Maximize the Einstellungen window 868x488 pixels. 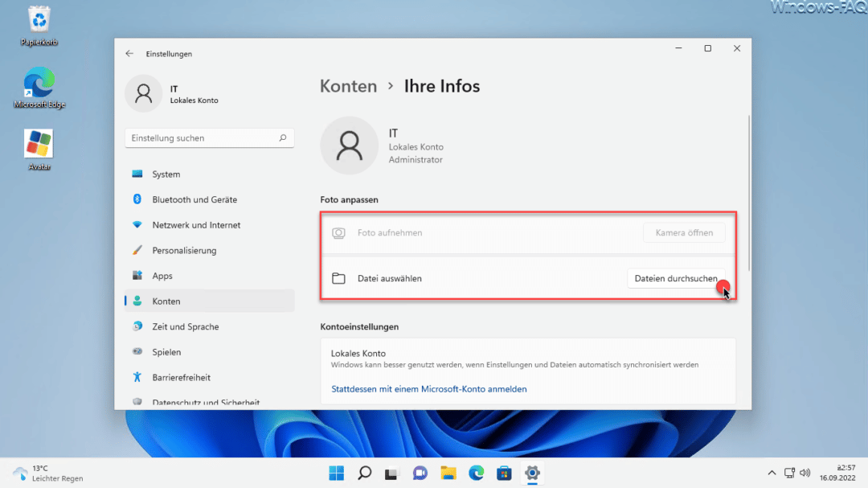[x=707, y=48]
